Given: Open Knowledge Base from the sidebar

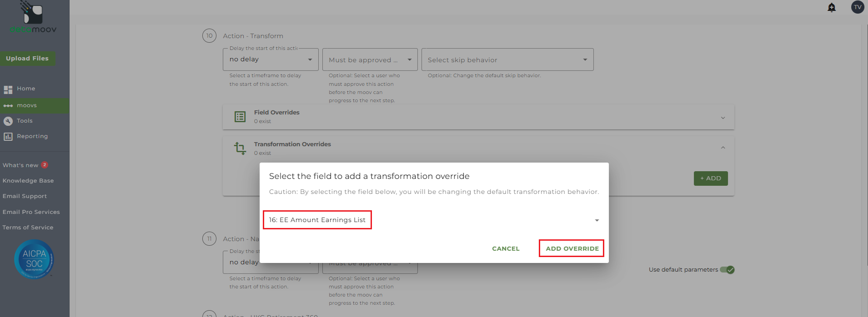Looking at the screenshot, I should 28,181.
